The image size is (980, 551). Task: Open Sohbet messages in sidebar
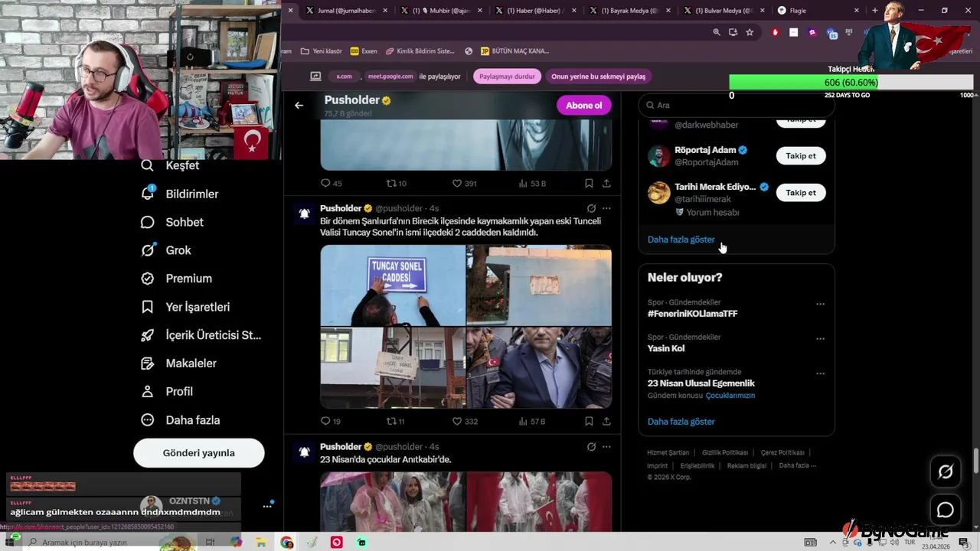click(172, 222)
